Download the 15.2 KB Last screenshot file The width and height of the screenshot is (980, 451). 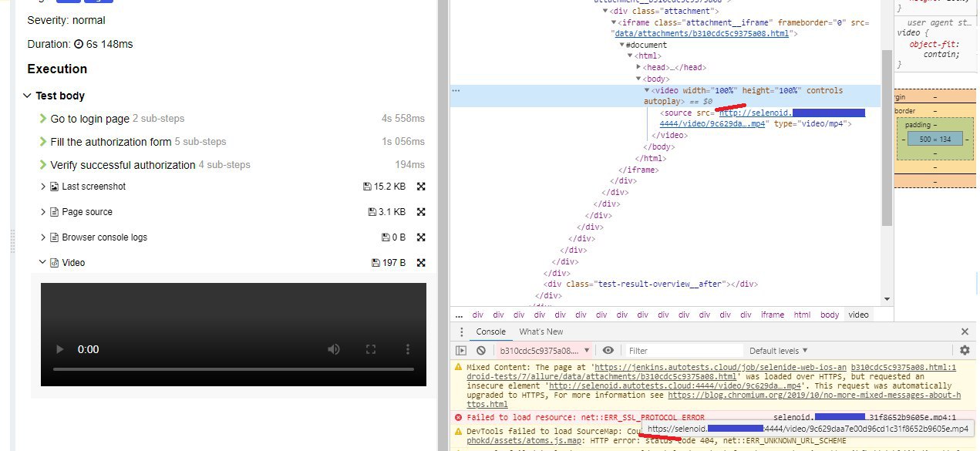coord(384,187)
